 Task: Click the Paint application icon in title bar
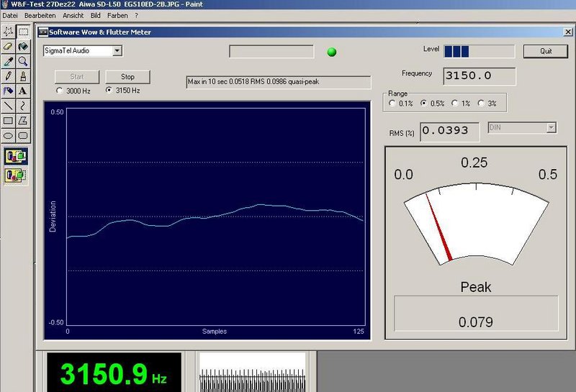tap(4, 4)
